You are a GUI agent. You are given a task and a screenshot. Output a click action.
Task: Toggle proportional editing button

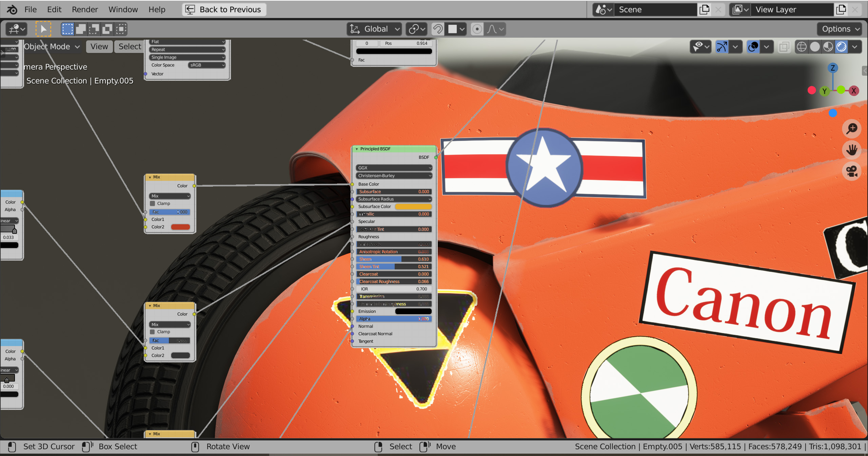click(477, 29)
